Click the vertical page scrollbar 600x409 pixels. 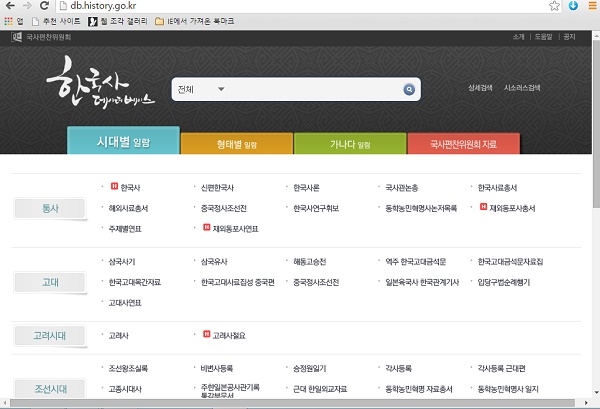[x=594, y=200]
